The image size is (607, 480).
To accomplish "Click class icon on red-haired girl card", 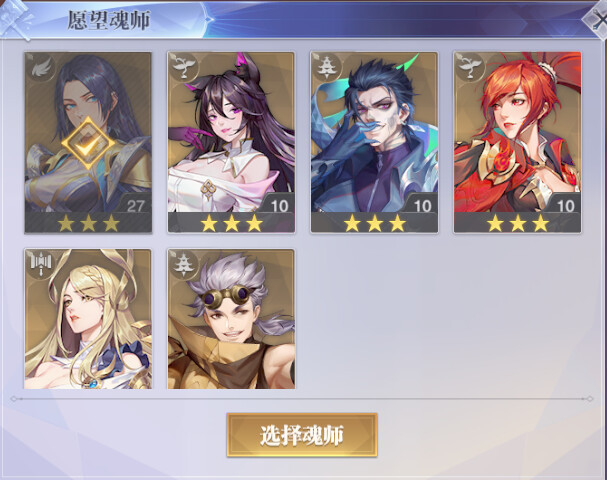I will click(x=470, y=68).
